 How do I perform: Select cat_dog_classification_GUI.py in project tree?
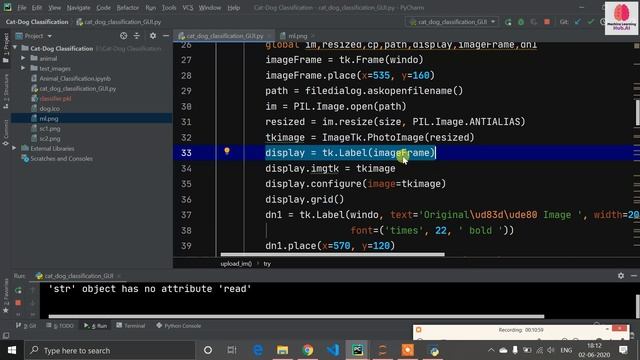(78, 89)
